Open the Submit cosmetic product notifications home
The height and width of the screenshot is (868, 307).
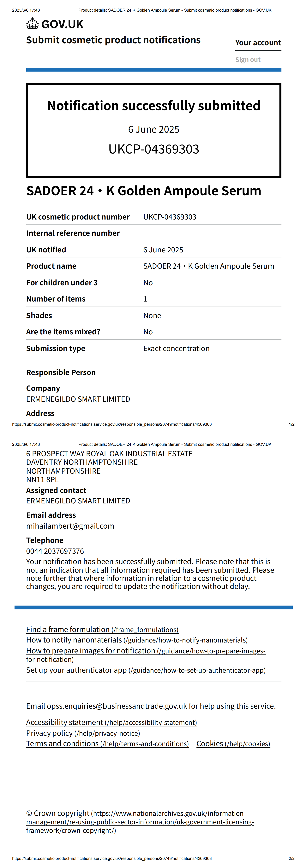(113, 40)
